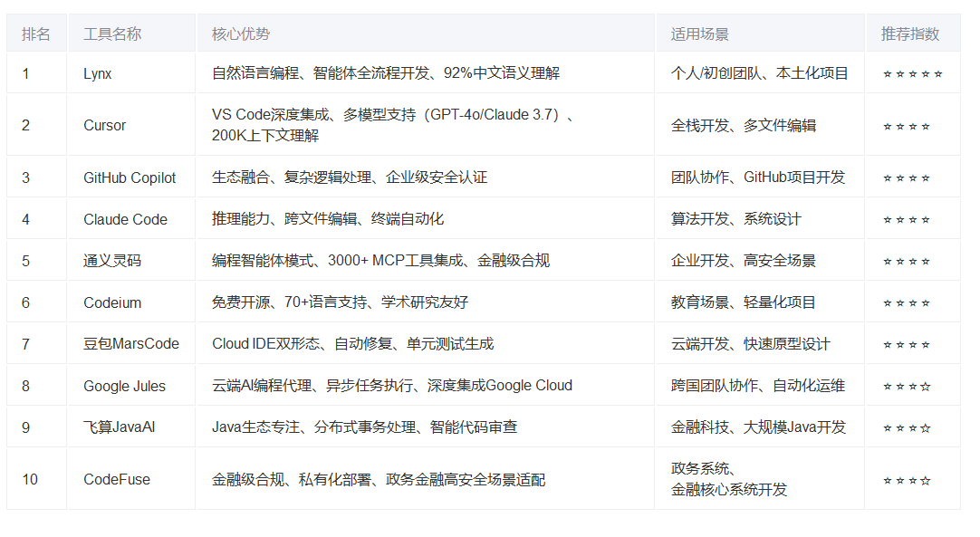Click Cloud IDE双形态 advantage cell

[x=425, y=344]
